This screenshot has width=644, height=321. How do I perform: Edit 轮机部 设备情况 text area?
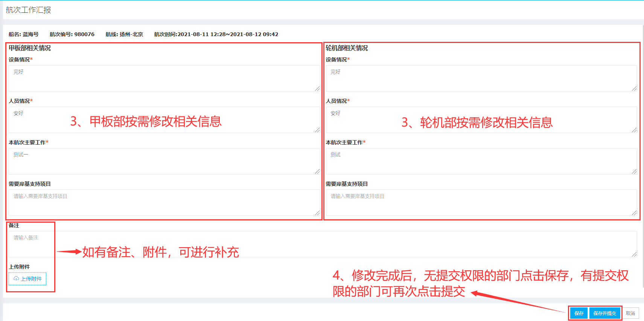[x=481, y=78]
